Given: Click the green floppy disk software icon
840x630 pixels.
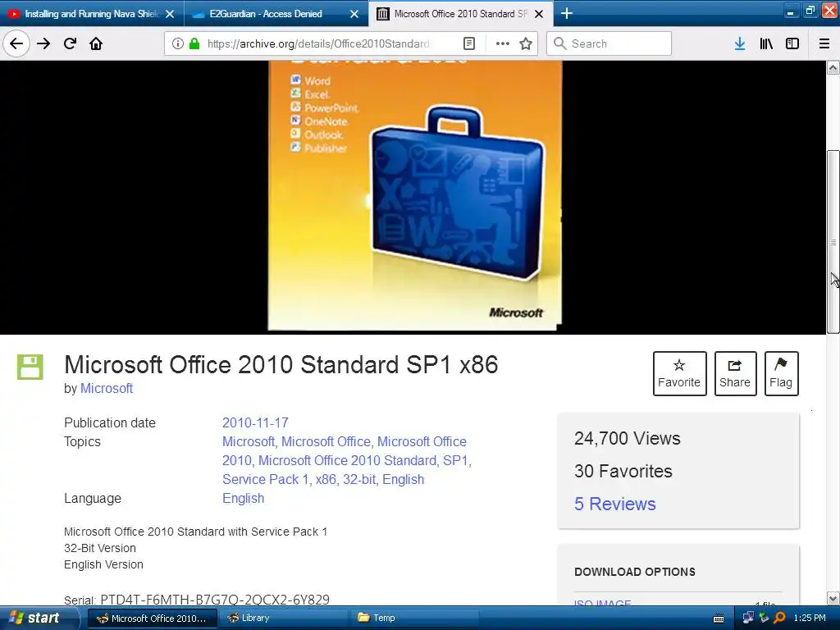Looking at the screenshot, I should click(30, 367).
